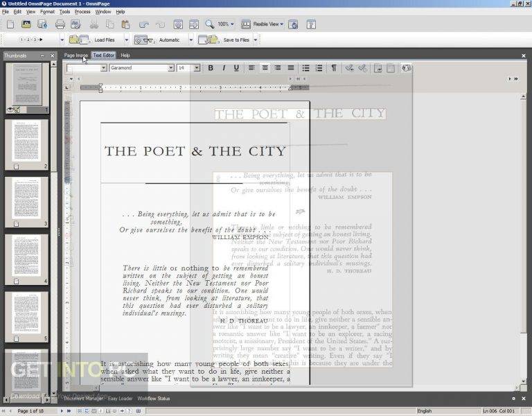Click the help question mark toolbar icon
The width and height of the screenshot is (532, 416).
(x=311, y=24)
